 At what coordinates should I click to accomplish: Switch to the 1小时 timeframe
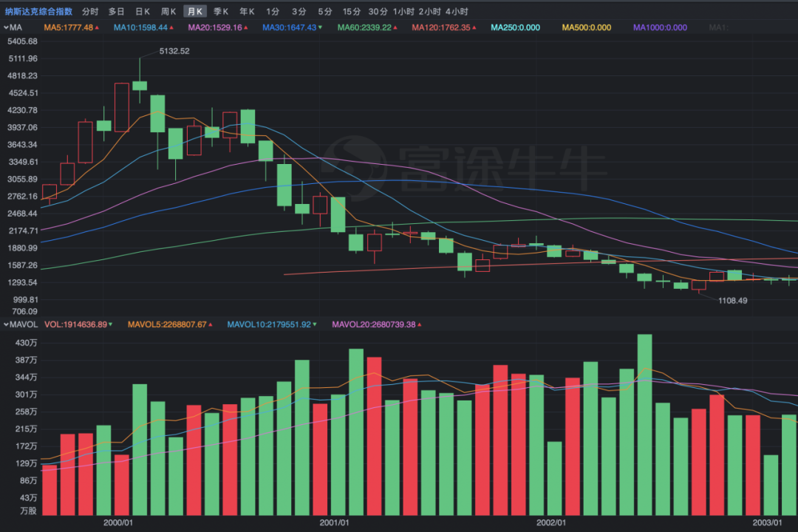[x=403, y=11]
